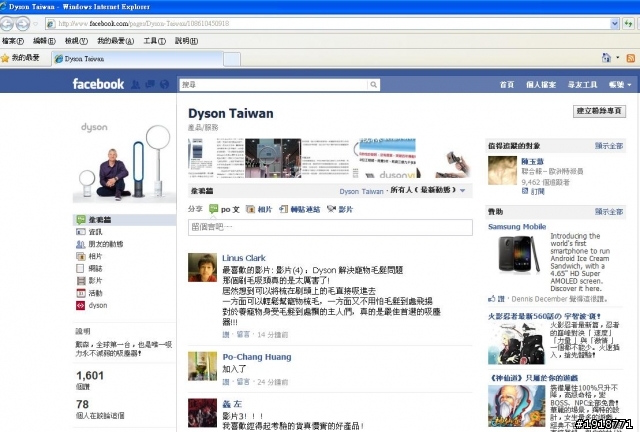Open the 網誌 sidebar item

point(90,269)
